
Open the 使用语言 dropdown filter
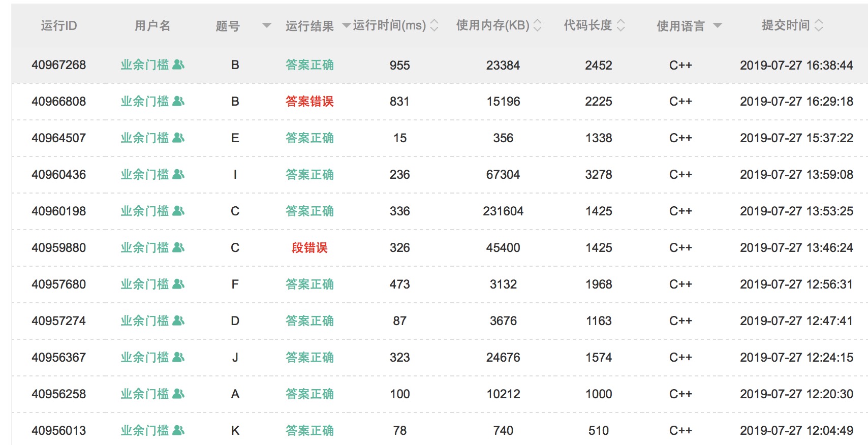tap(717, 25)
